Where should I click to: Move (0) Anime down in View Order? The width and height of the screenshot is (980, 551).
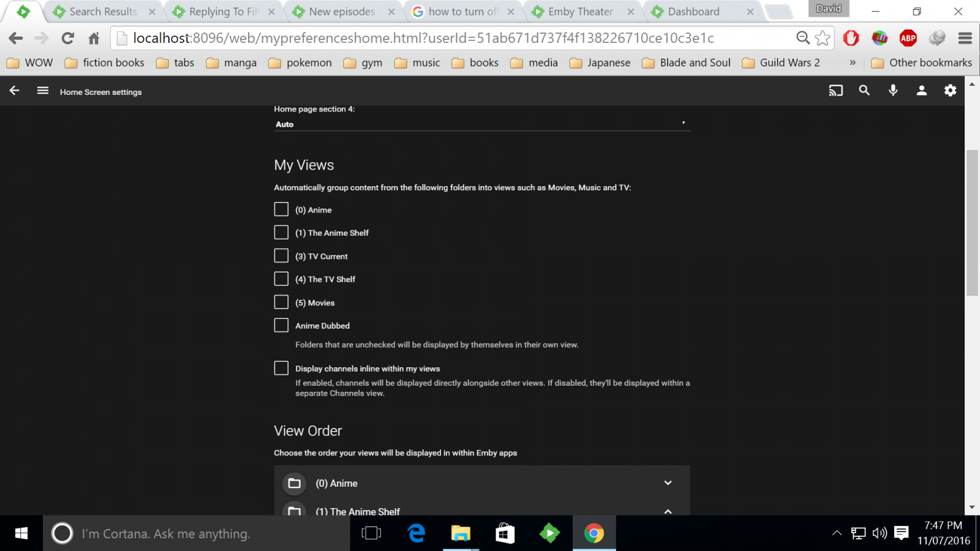point(668,483)
